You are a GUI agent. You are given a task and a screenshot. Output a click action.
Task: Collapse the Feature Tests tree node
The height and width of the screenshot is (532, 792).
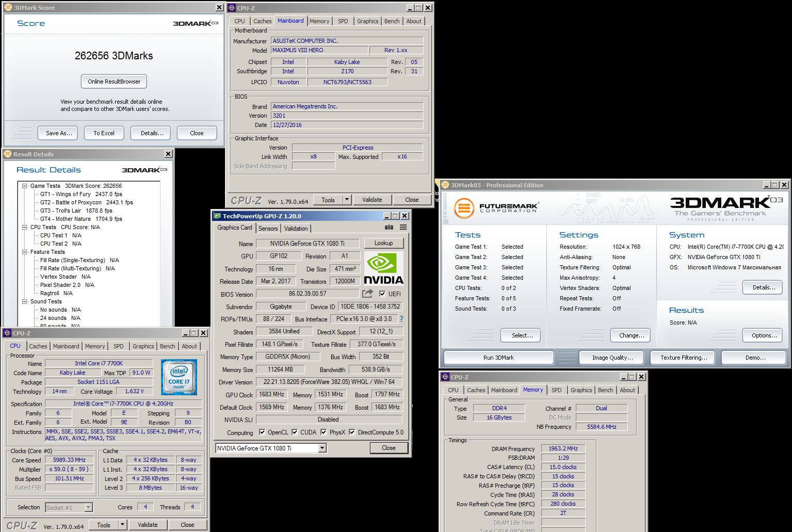[x=25, y=252]
